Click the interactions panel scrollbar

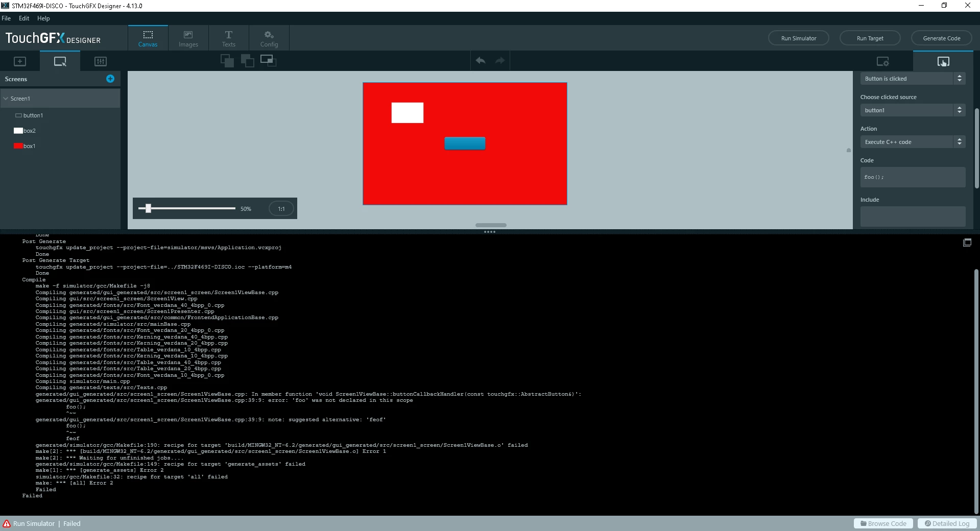[976, 148]
